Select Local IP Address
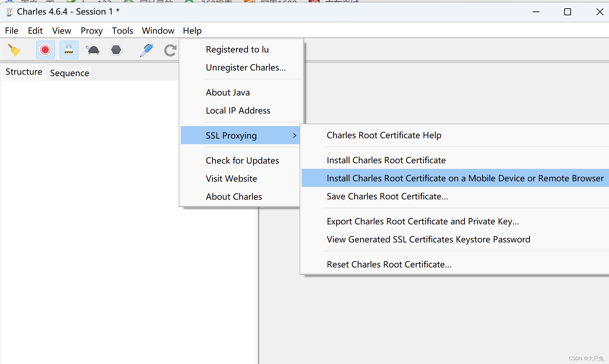 click(x=241, y=110)
